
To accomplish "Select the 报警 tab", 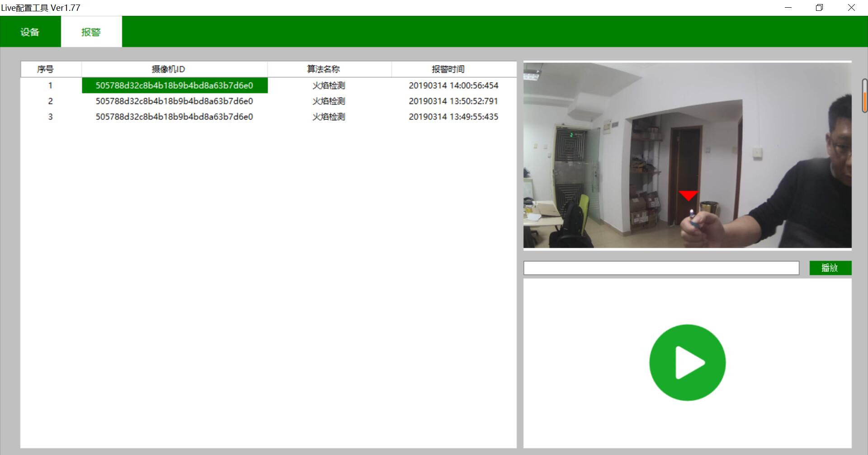I will 91,32.
